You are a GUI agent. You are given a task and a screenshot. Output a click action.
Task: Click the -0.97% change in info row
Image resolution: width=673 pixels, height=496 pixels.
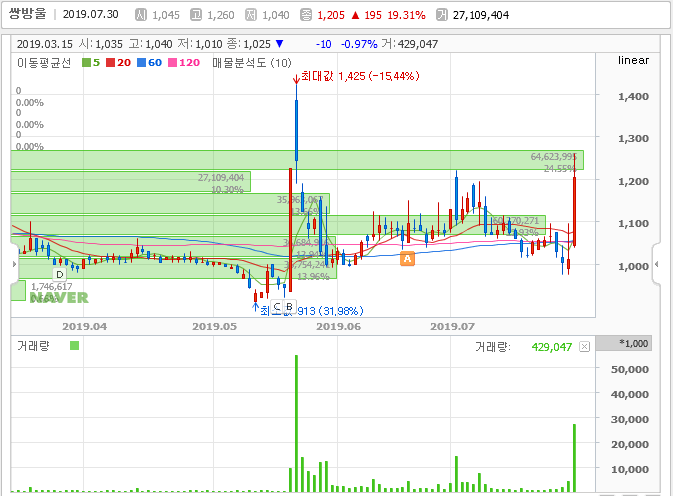(359, 44)
